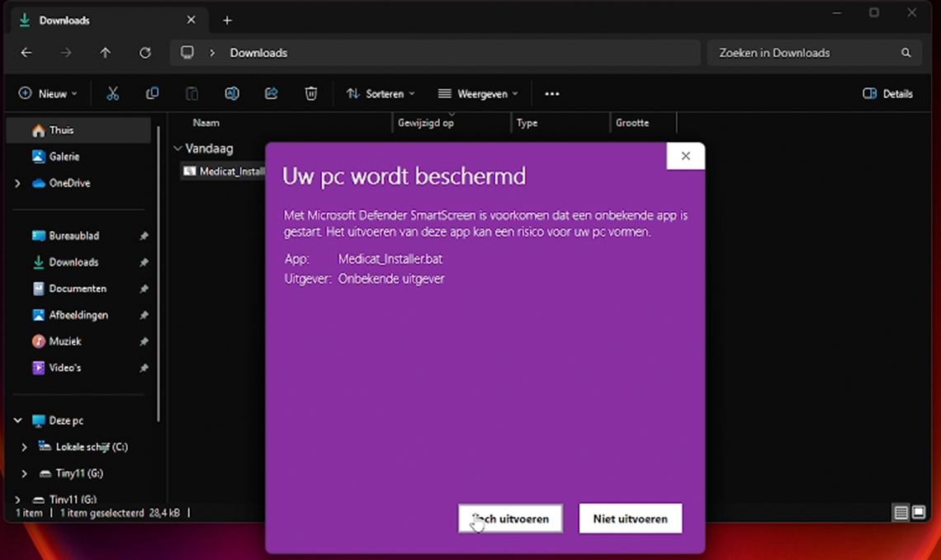Expand the OneDrive tree node
The image size is (941, 560).
click(x=17, y=183)
